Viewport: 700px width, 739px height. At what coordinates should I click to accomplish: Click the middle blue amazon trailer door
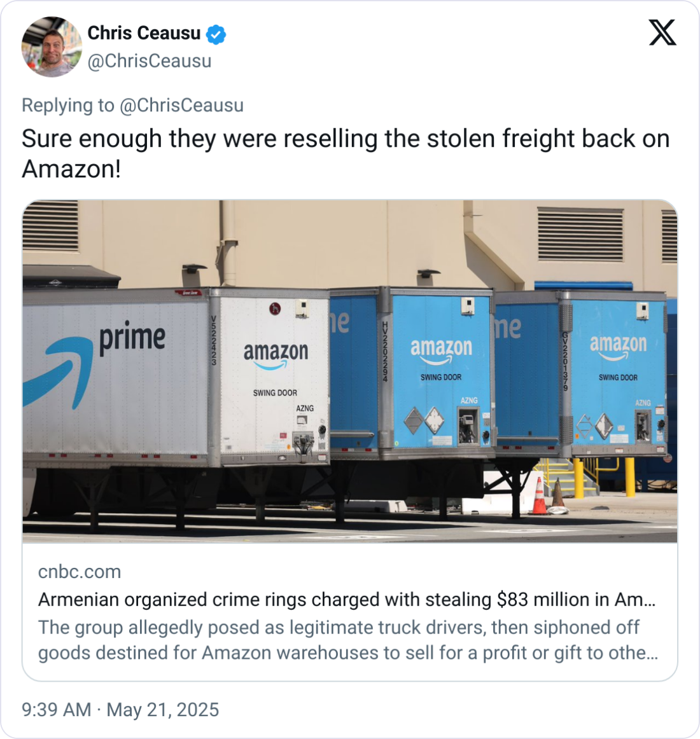pos(442,371)
